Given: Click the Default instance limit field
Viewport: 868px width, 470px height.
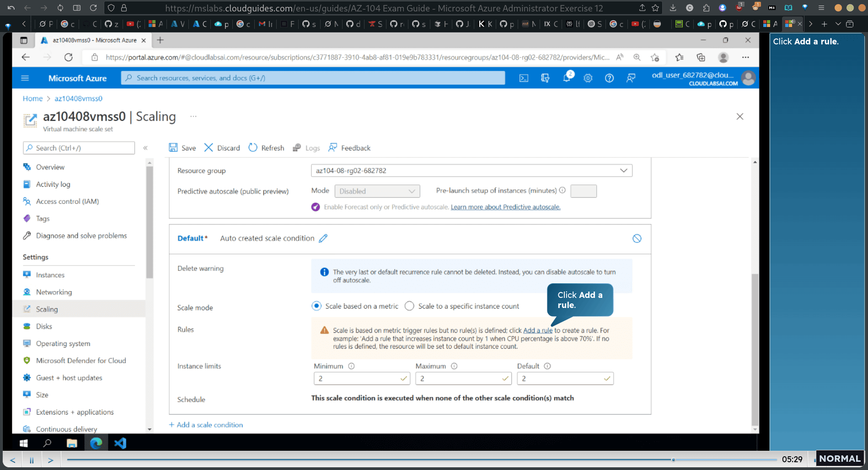Looking at the screenshot, I should click(x=565, y=378).
